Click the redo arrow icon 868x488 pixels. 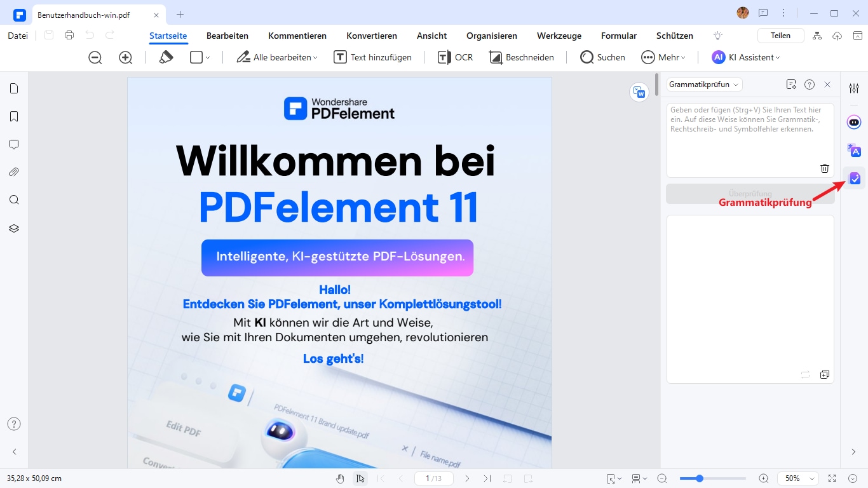(x=110, y=36)
